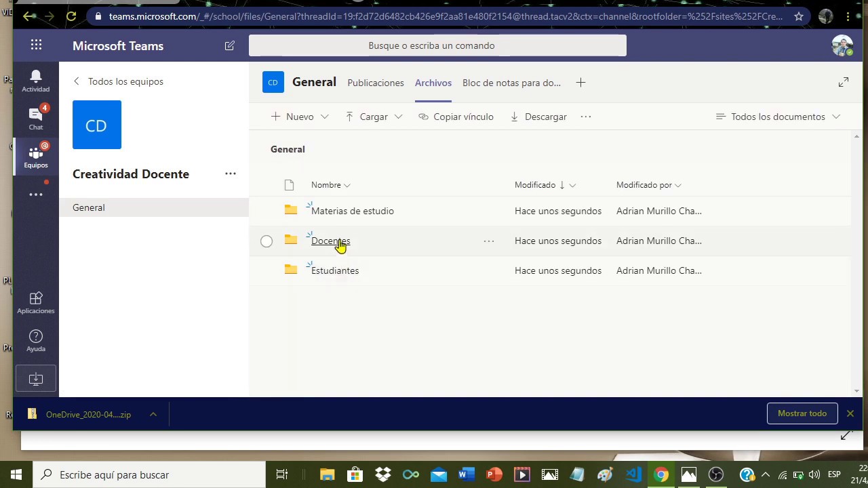Click the Estudiantes folder icon
This screenshot has height=488, width=868.
[291, 270]
